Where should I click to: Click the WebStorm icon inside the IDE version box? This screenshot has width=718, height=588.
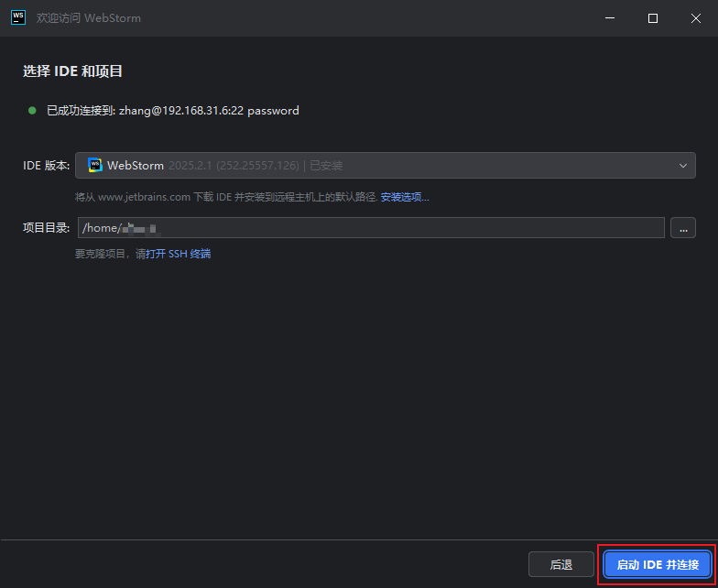pos(95,166)
